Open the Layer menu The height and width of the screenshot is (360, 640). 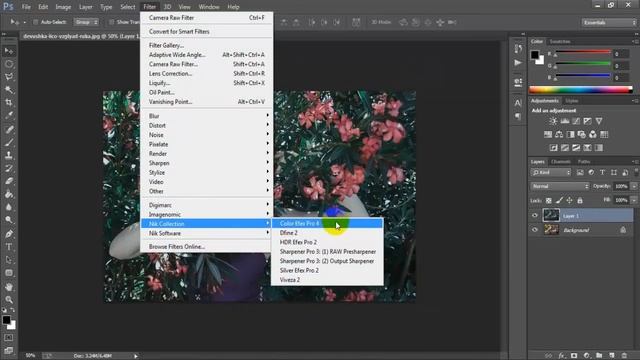click(85, 7)
